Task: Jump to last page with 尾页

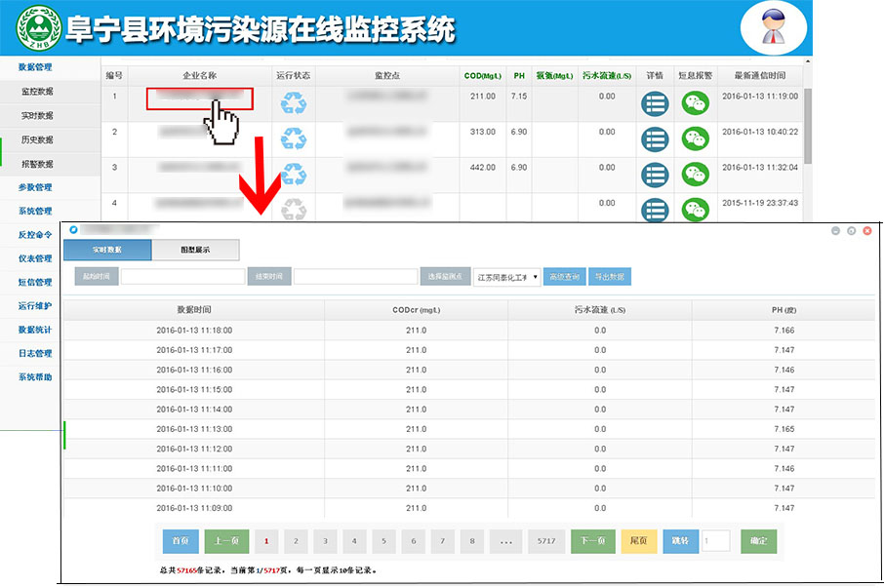Action: click(x=638, y=540)
